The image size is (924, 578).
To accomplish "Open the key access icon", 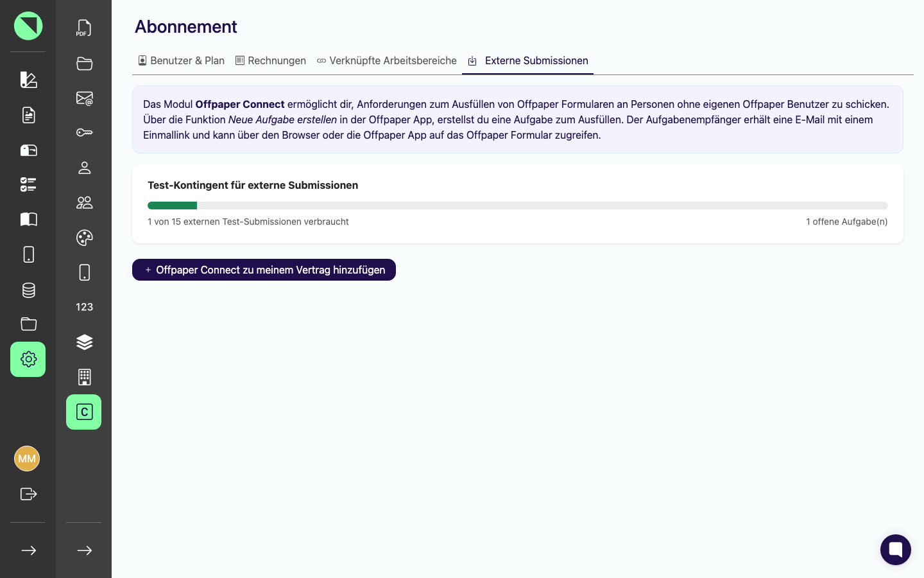I will click(84, 133).
